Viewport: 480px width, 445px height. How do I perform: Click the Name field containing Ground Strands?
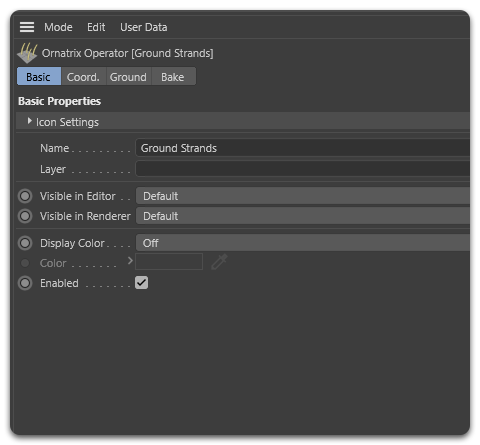pos(302,148)
